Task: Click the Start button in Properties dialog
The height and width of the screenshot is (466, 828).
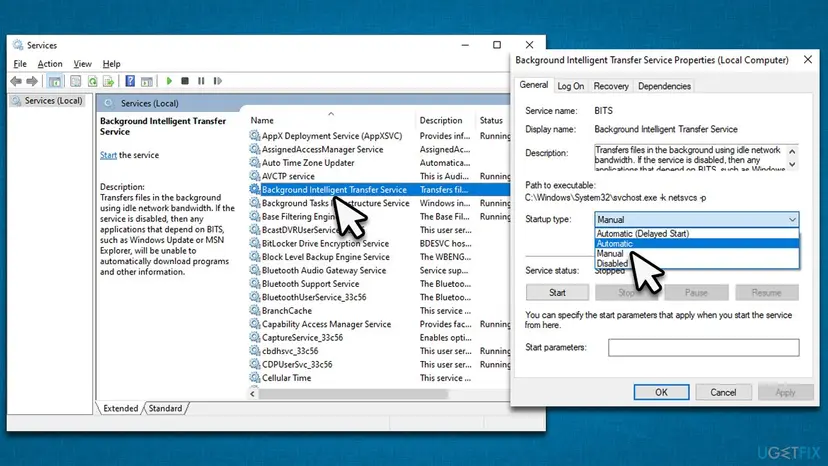Action: [557, 292]
